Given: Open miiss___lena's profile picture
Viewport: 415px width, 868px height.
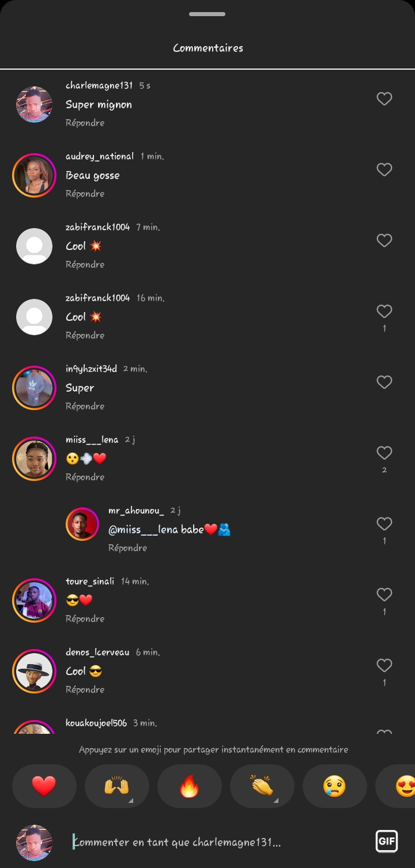Looking at the screenshot, I should tap(34, 458).
